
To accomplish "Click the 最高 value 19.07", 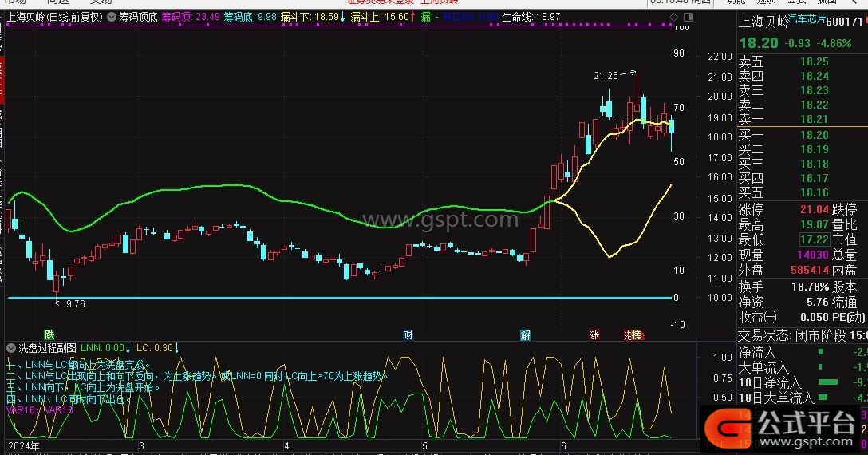I will click(815, 224).
